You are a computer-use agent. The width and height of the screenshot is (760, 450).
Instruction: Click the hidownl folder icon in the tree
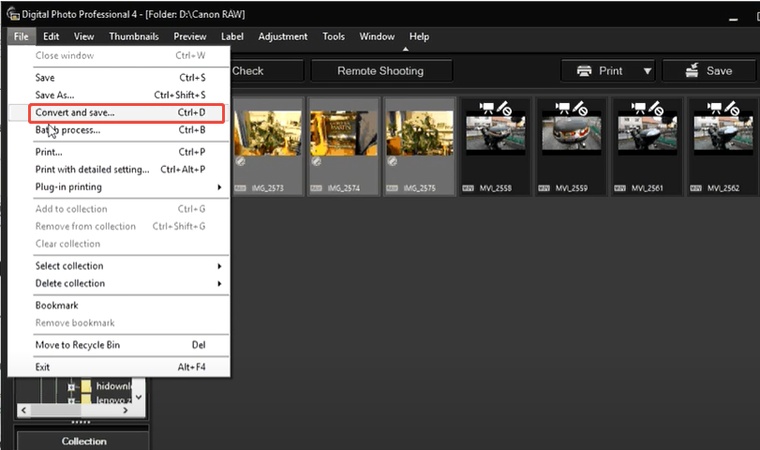pyautogui.click(x=86, y=386)
